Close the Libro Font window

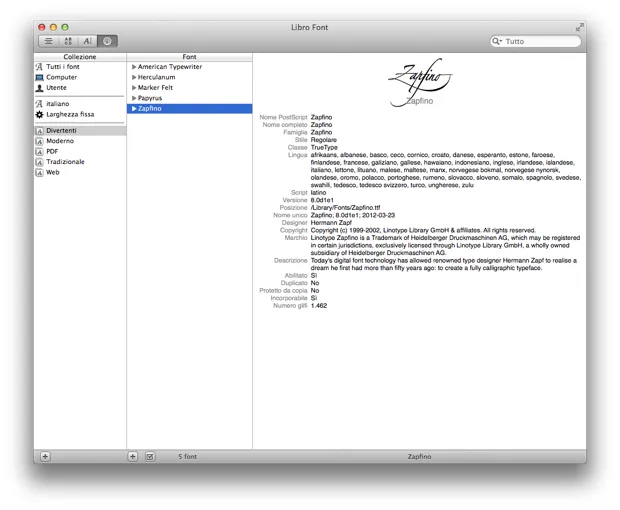[42, 27]
